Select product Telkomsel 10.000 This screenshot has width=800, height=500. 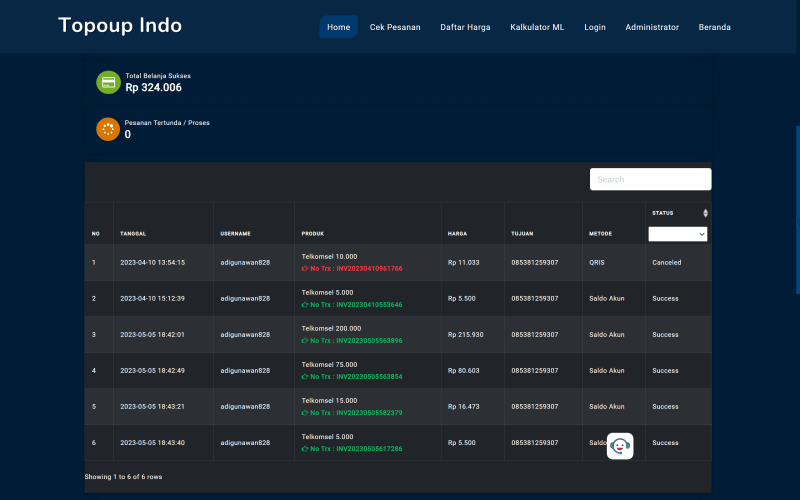click(x=329, y=257)
